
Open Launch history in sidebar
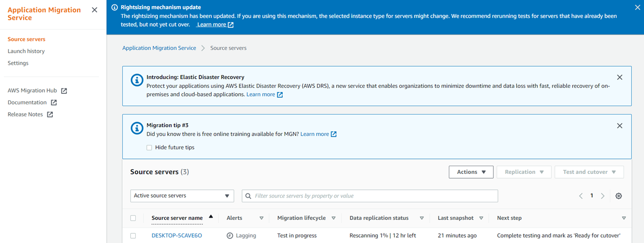click(x=26, y=51)
